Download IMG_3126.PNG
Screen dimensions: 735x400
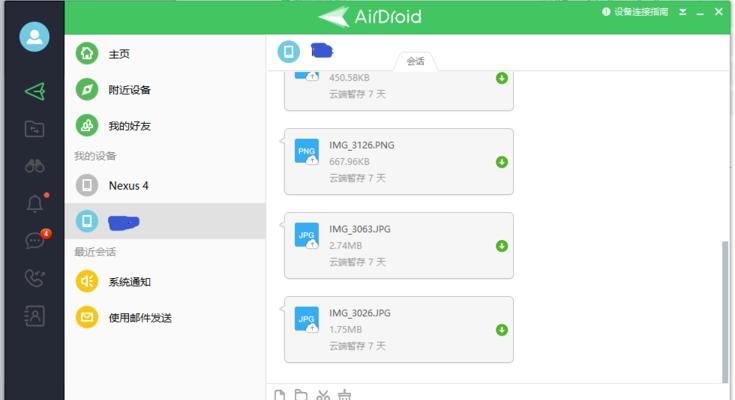click(502, 162)
